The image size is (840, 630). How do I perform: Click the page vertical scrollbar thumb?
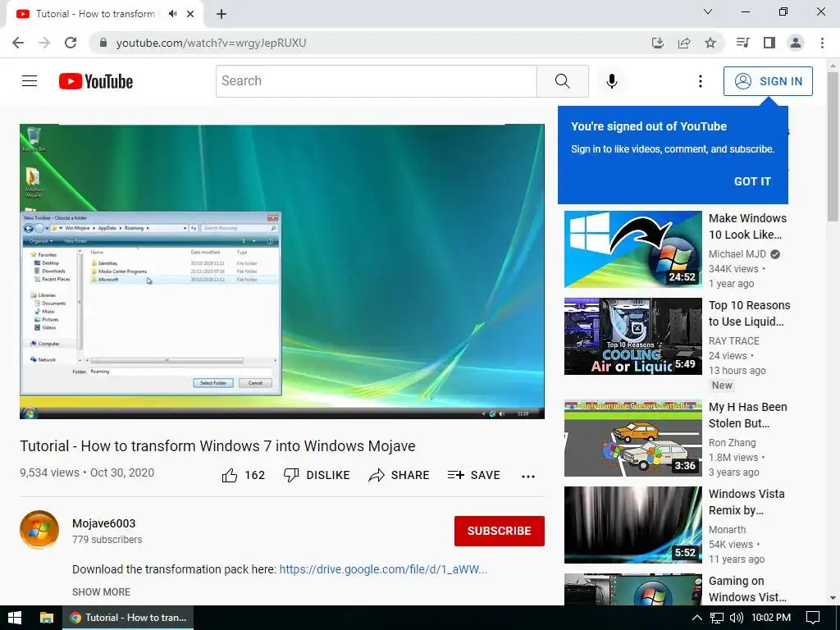coord(833,146)
